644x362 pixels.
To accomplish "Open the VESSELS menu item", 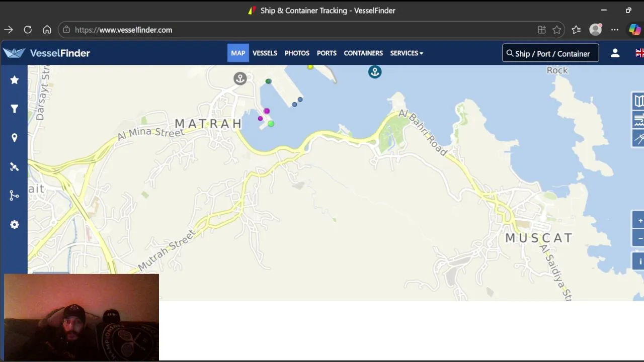I will point(265,53).
